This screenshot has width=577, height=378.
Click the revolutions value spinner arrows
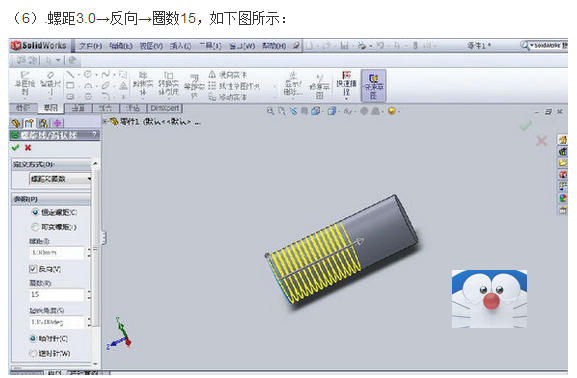[88, 294]
